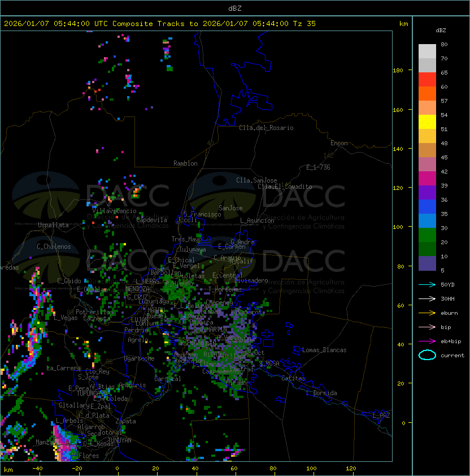Click the 'Potrerillos' map label
The height and width of the screenshot is (476, 470).
tap(94, 312)
